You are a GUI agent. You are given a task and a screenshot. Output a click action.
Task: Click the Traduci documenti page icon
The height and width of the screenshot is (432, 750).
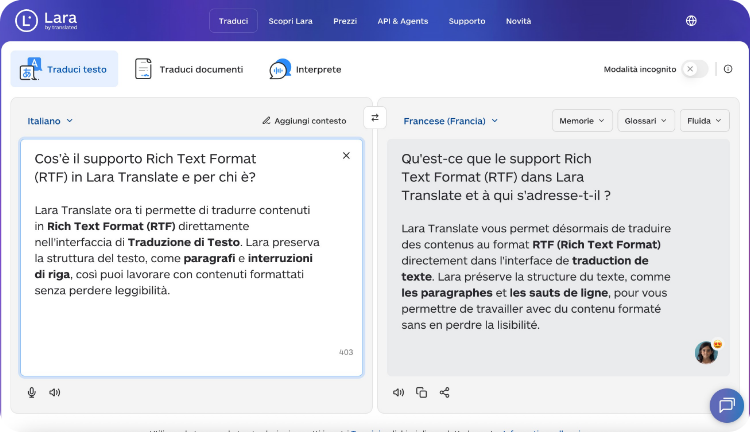point(143,69)
